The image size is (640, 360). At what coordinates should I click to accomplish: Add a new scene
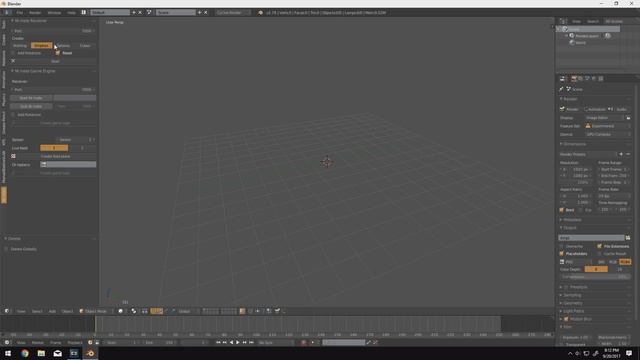(x=200, y=13)
